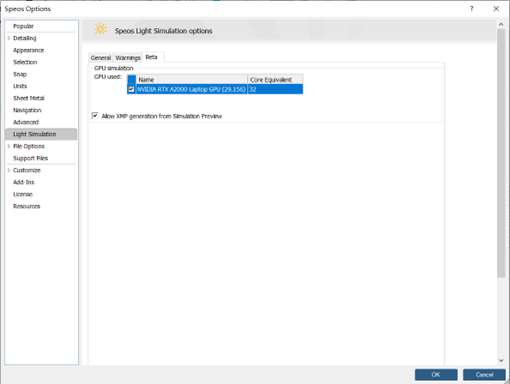Click the scroll down arrow of scrollbar

(x=501, y=360)
